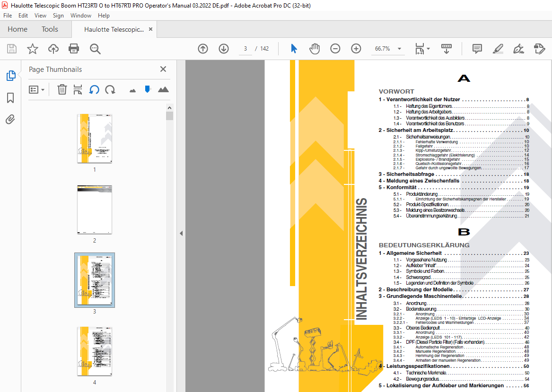
Task: Select the page 2 thumbnail
Action: point(94,209)
